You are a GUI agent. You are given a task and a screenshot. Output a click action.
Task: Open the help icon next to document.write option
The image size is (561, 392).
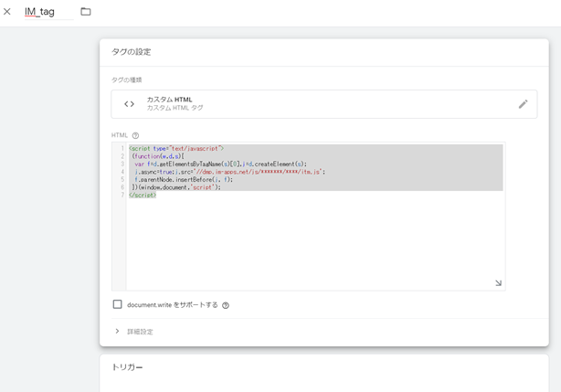pyautogui.click(x=226, y=305)
